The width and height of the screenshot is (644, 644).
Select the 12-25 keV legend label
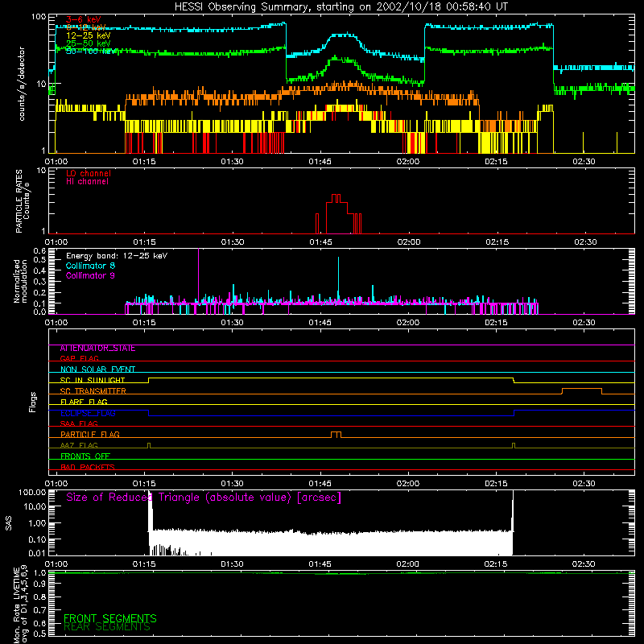89,35
